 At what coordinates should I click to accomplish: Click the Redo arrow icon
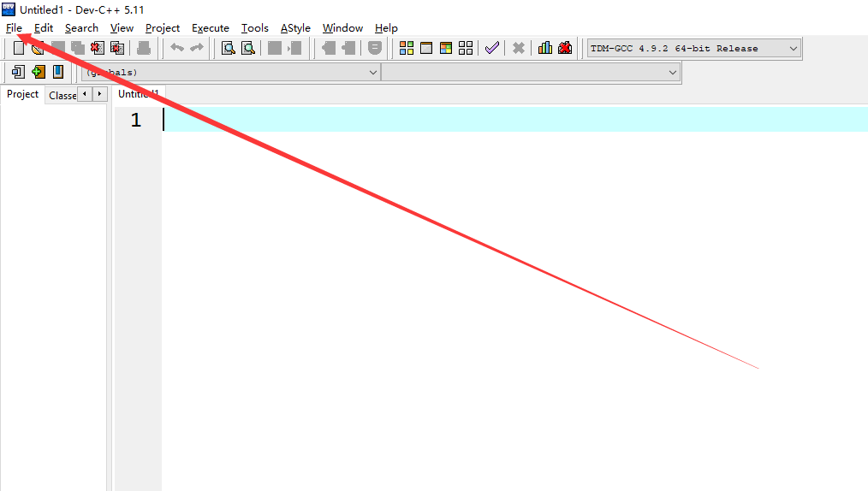(197, 48)
